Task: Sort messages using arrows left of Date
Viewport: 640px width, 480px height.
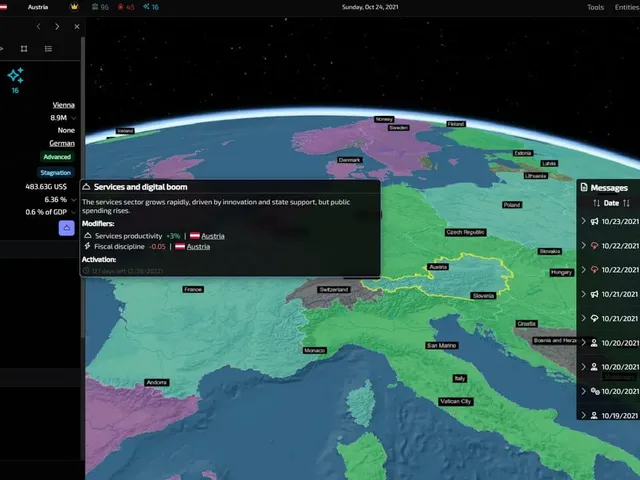Action: [x=596, y=203]
